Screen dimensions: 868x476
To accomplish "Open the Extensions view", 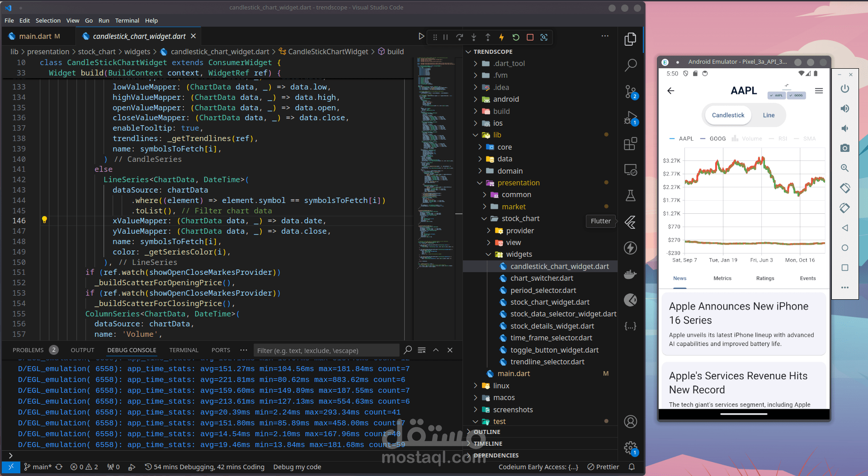I will [630, 144].
